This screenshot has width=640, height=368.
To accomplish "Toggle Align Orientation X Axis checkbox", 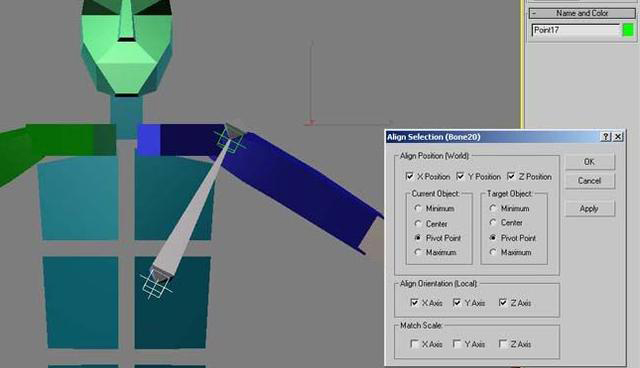I will [x=414, y=303].
